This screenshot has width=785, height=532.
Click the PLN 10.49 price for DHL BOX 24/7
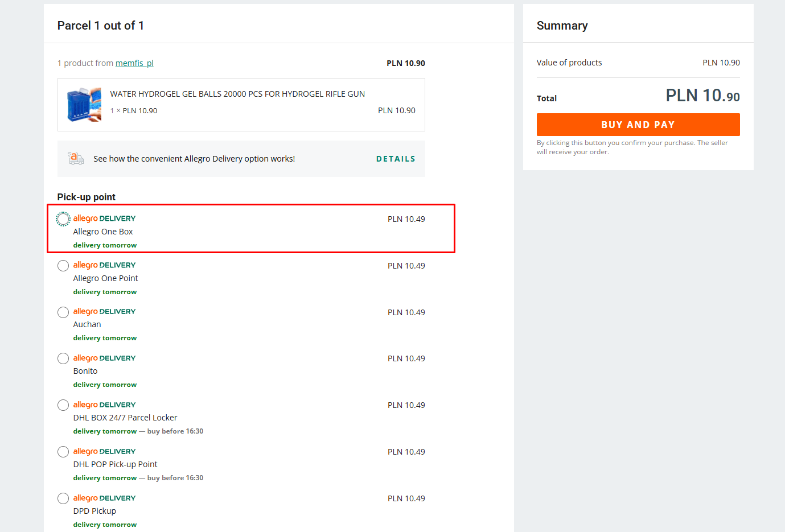(x=406, y=405)
